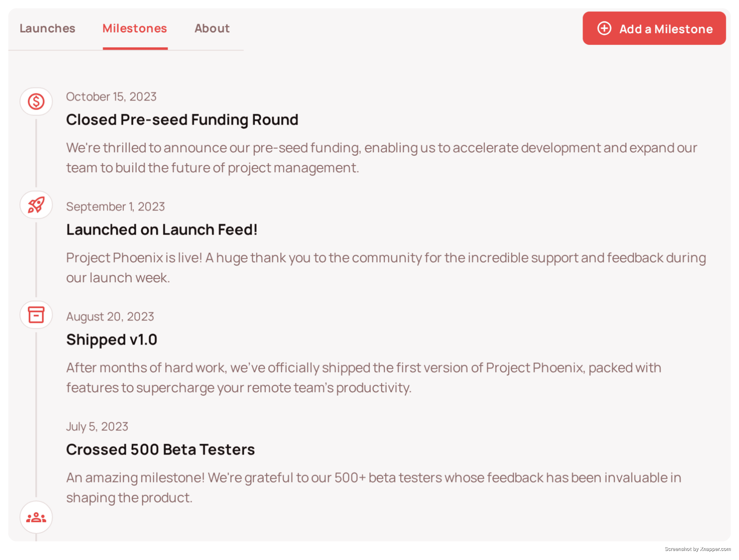Select the team icon at the timeline bottom
739x560 pixels.
coord(36,517)
